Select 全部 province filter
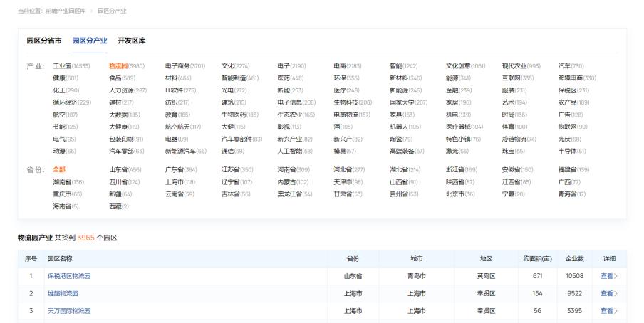The image size is (644, 323). click(x=59, y=169)
